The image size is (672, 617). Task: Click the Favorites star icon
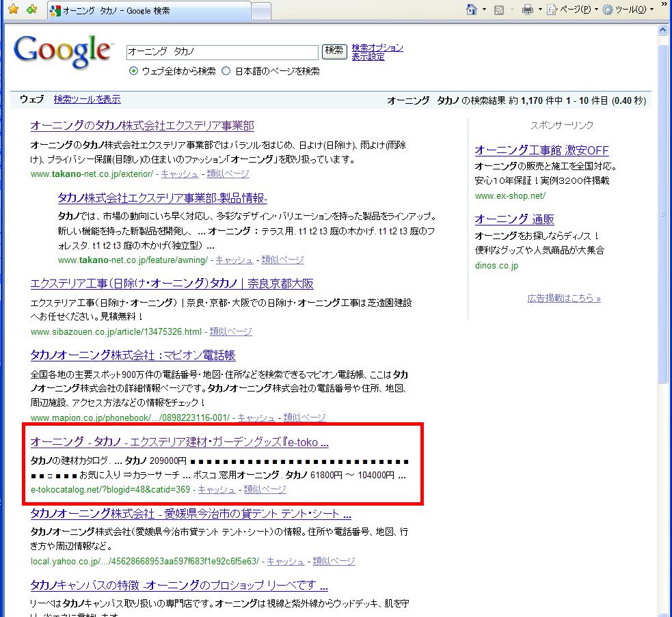13,10
